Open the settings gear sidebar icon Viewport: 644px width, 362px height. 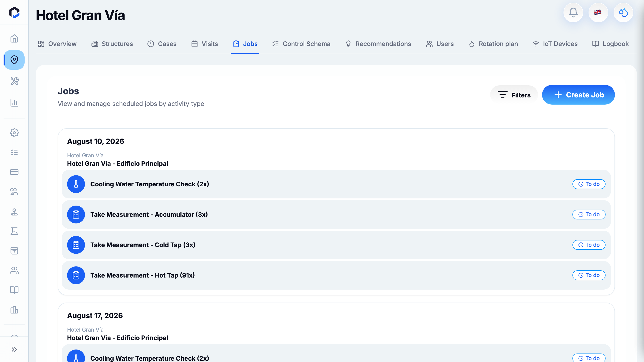14,133
